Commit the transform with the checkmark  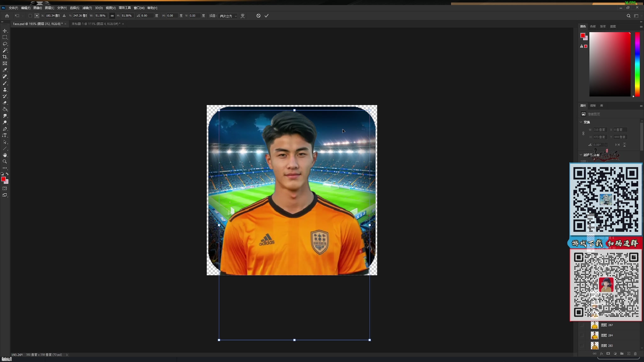click(x=266, y=16)
